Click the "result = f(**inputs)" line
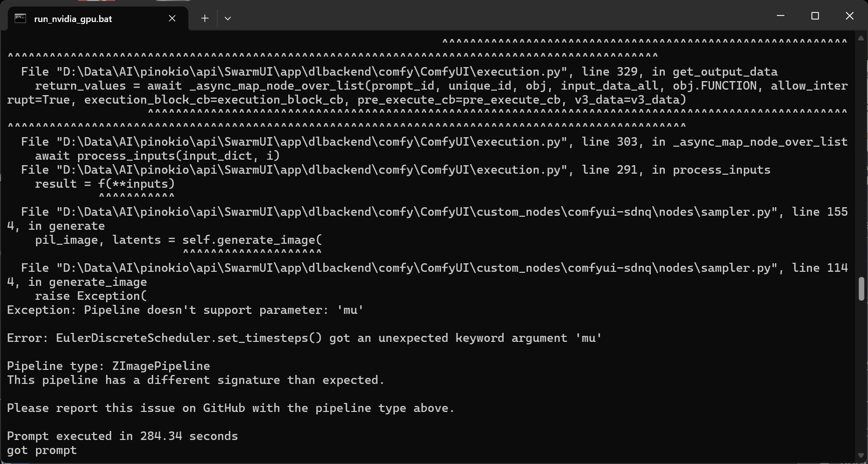The image size is (868, 464). point(105,184)
